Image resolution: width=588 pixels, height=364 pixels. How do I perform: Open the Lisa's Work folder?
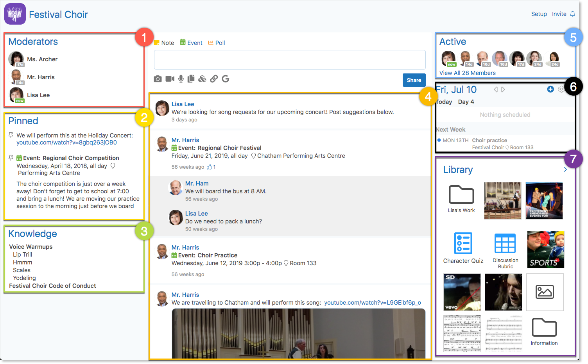coord(461,199)
